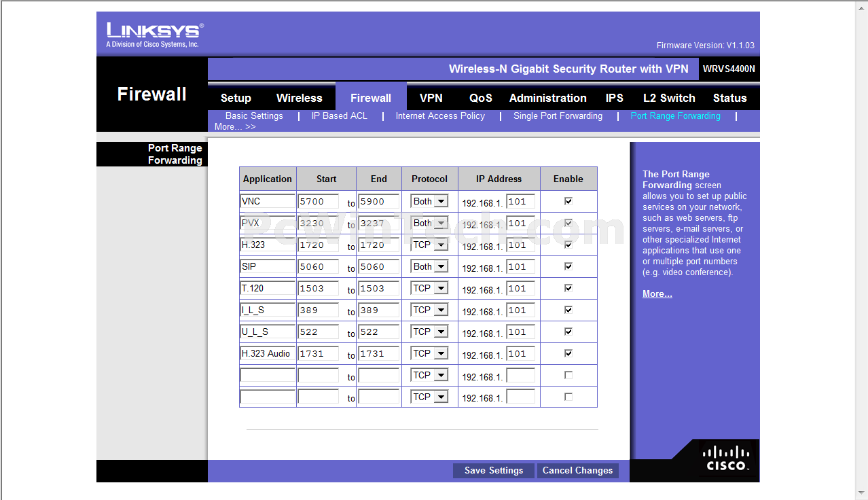
Task: Expand Protocol dropdown for SIP
Action: [429, 266]
